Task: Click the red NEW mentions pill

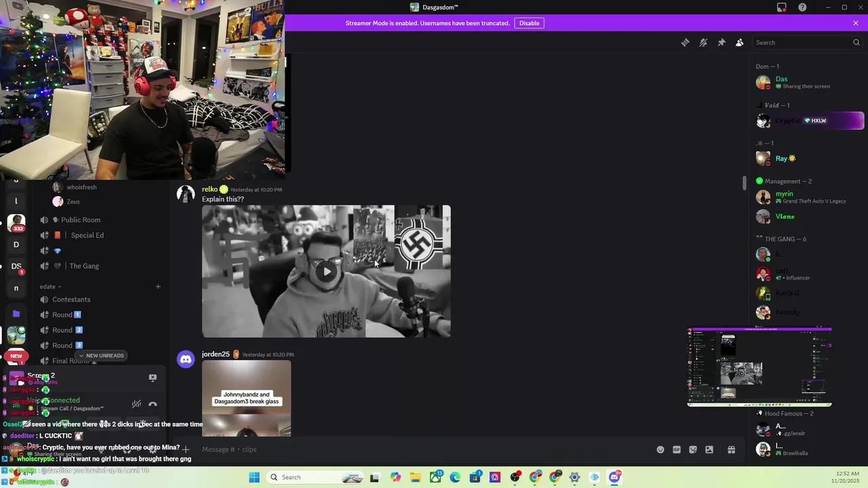Action: tap(16, 356)
